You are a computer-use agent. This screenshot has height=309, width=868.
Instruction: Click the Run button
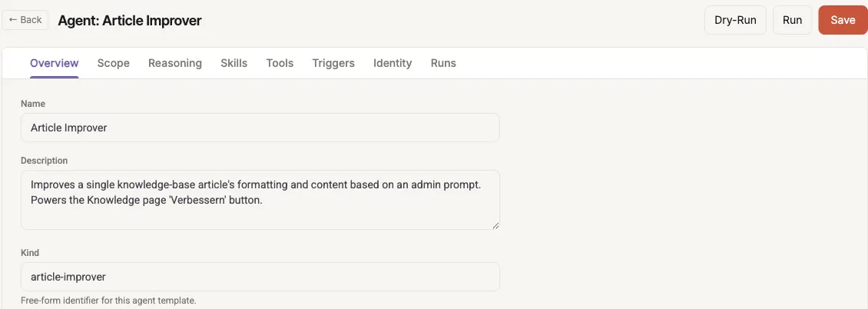[792, 20]
